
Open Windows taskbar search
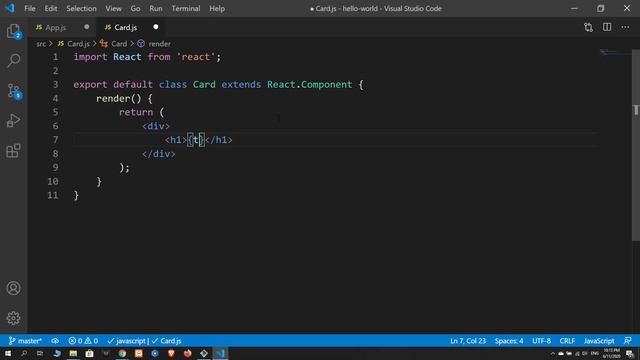click(x=24, y=353)
